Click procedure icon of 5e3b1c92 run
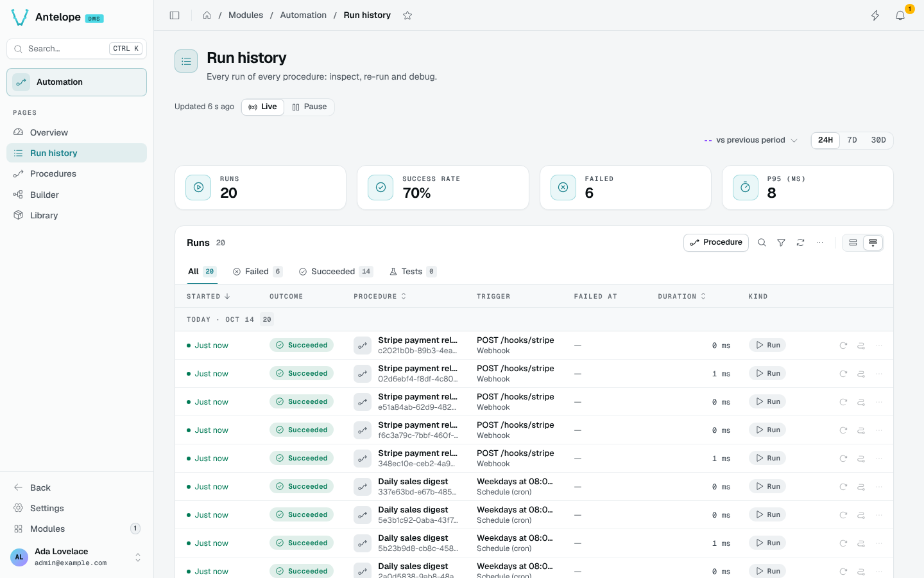924x578 pixels. pyautogui.click(x=363, y=515)
